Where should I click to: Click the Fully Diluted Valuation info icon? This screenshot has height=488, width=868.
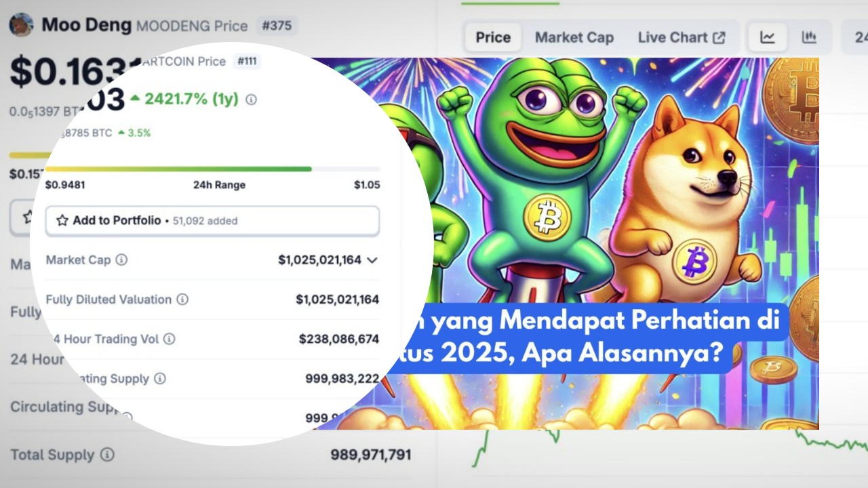click(x=182, y=299)
